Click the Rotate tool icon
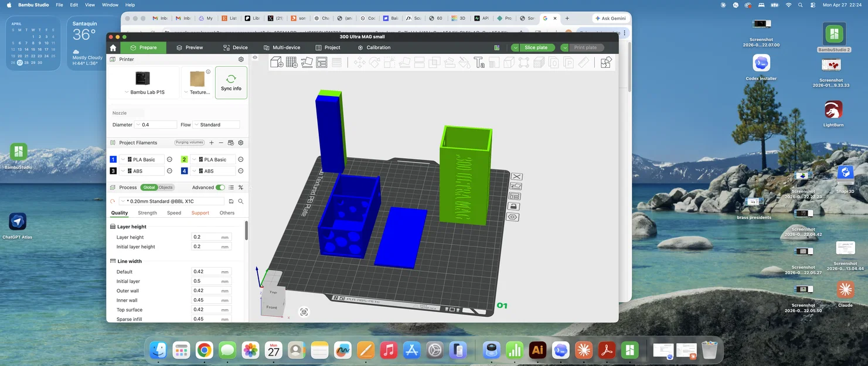Viewport: 868px width, 366px height. [375, 62]
